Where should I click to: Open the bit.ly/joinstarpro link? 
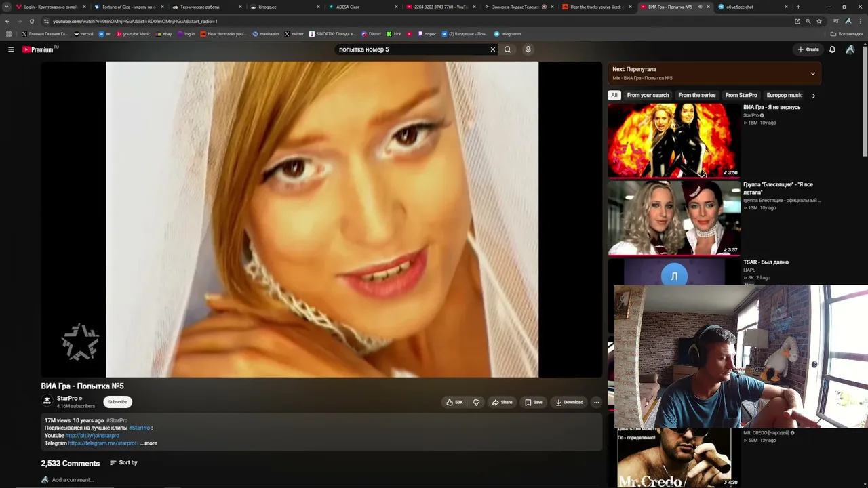92,436
